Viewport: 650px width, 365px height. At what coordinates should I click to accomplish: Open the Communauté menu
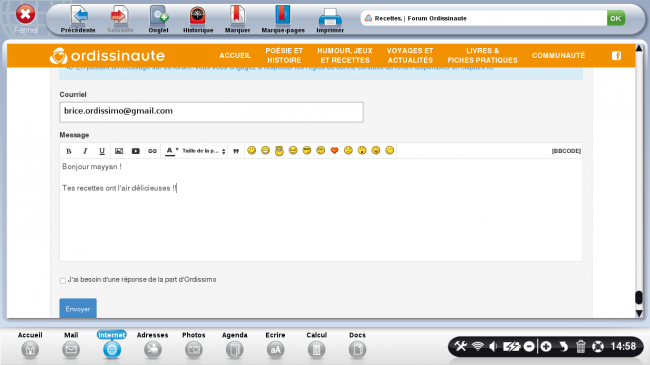pyautogui.click(x=558, y=56)
